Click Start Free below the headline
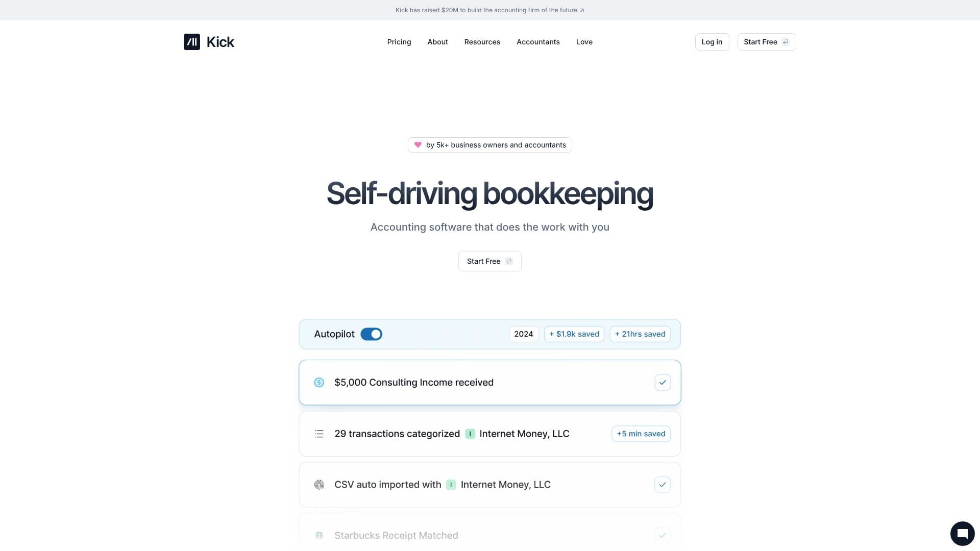980x551 pixels. (x=490, y=261)
